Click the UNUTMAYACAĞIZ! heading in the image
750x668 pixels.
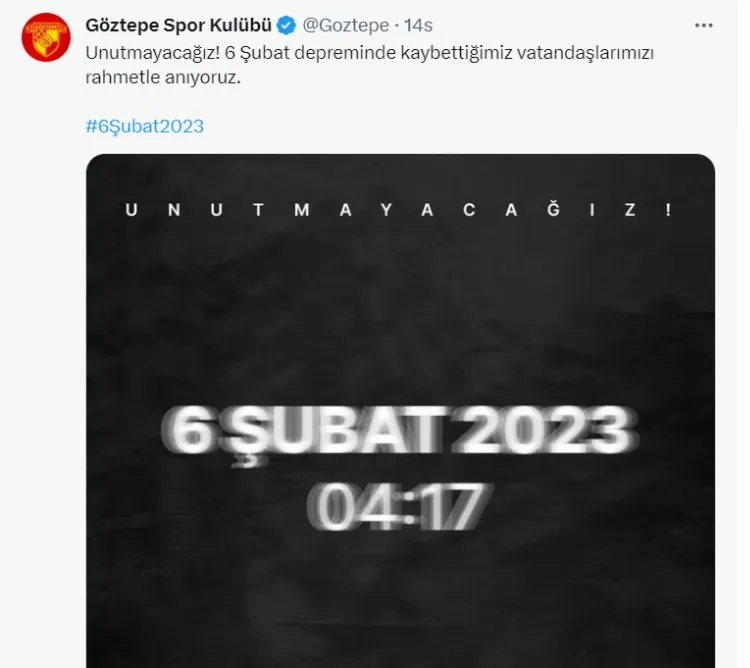click(x=399, y=209)
